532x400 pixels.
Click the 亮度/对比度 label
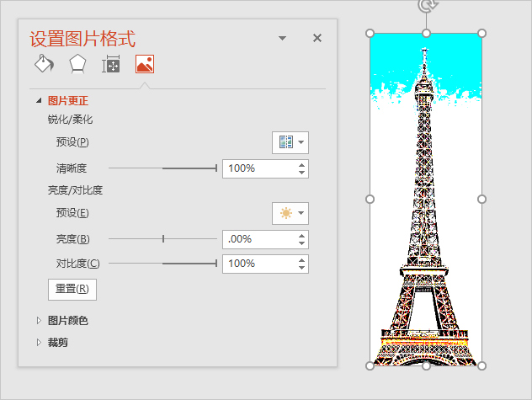point(75,190)
